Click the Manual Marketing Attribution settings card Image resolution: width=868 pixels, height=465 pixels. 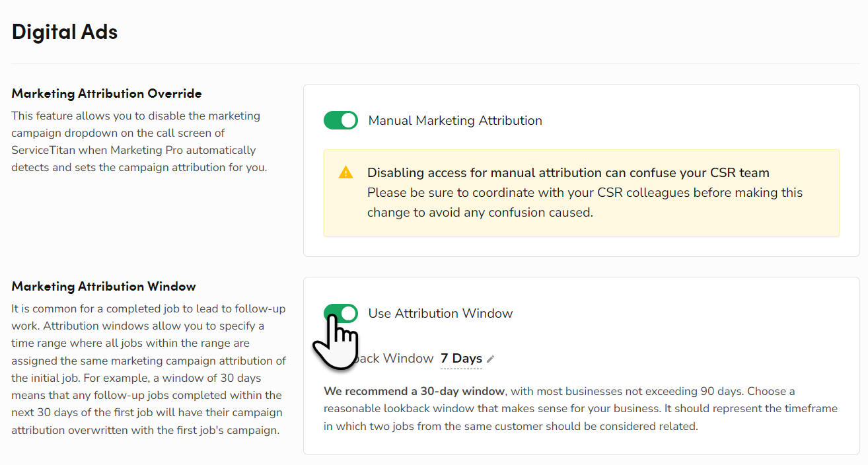(581, 168)
